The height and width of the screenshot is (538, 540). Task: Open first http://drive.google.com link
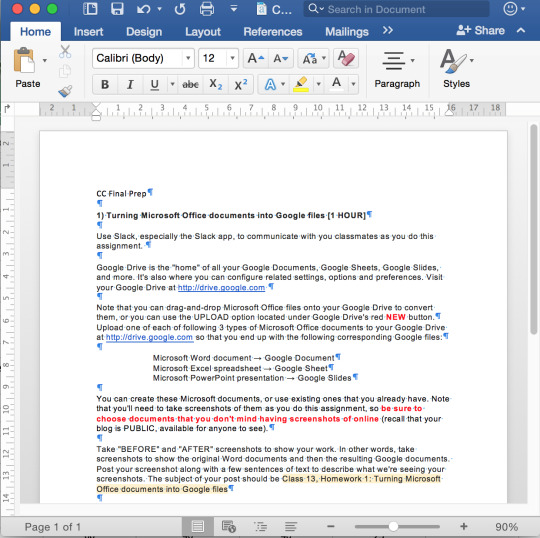pyautogui.click(x=221, y=288)
